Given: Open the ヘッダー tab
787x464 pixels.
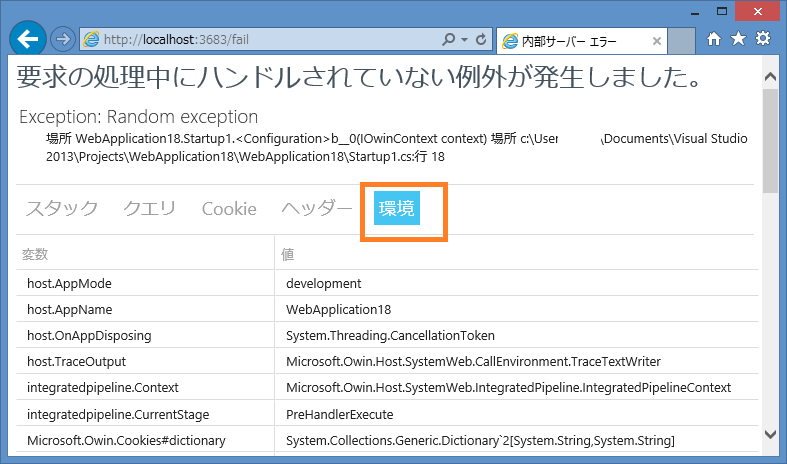Looking at the screenshot, I should click(317, 208).
